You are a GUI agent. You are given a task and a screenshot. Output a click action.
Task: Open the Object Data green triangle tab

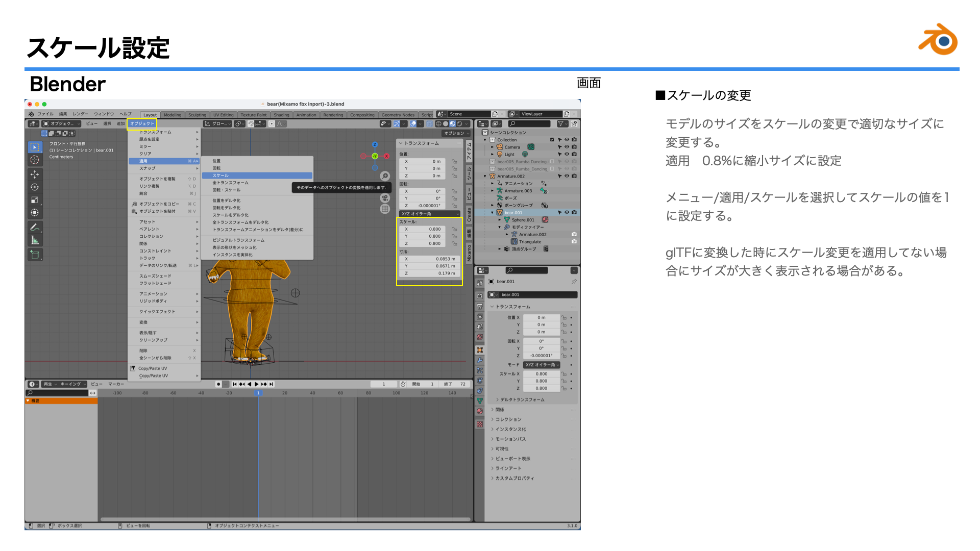[x=480, y=401]
